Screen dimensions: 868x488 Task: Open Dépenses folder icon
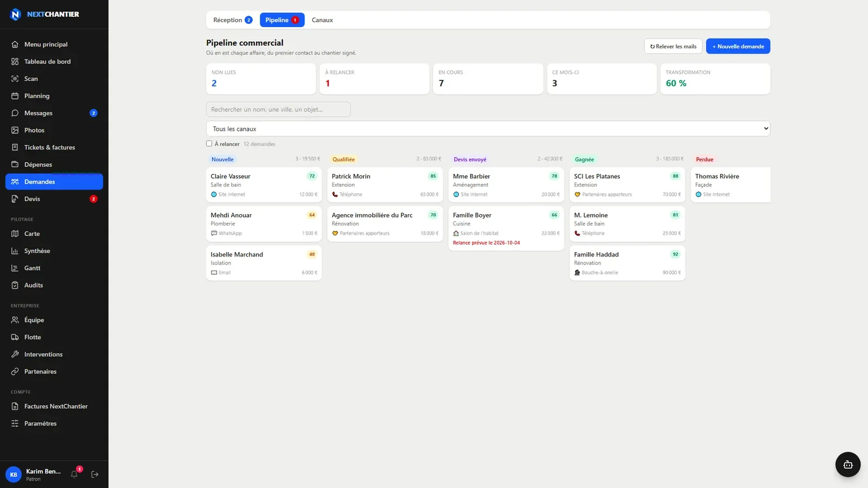pos(15,164)
